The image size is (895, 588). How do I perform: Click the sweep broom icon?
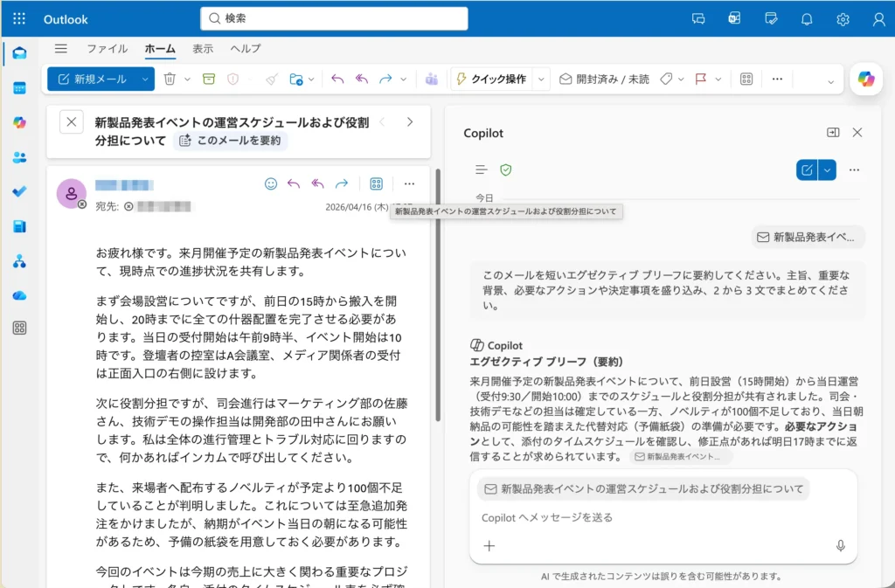[272, 79]
